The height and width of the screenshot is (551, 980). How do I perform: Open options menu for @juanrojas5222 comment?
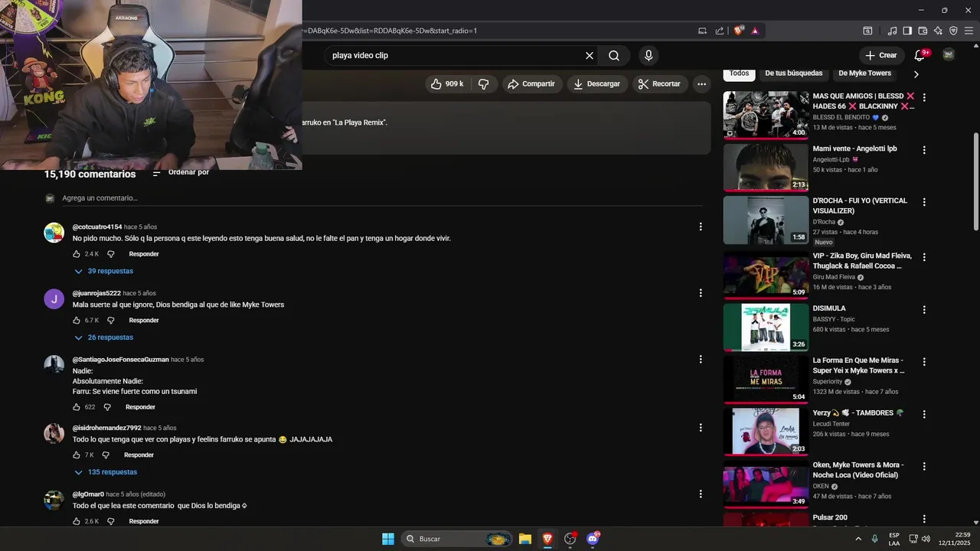tap(700, 293)
